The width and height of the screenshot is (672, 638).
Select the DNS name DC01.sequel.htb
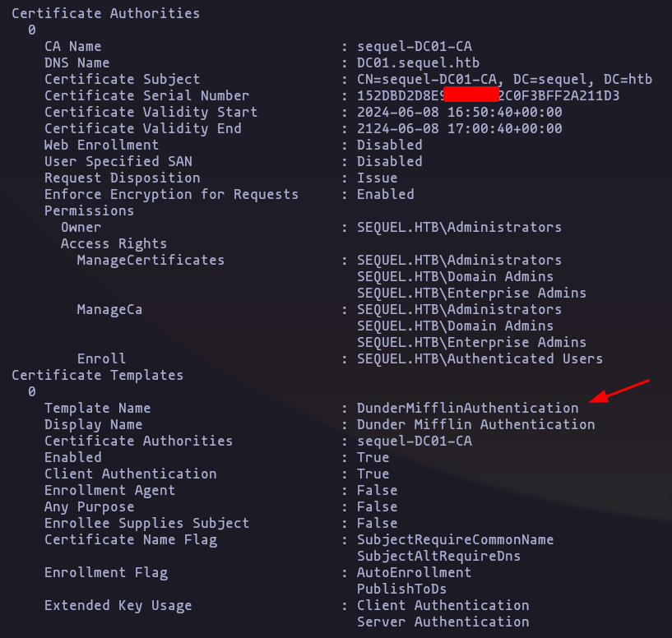(419, 62)
